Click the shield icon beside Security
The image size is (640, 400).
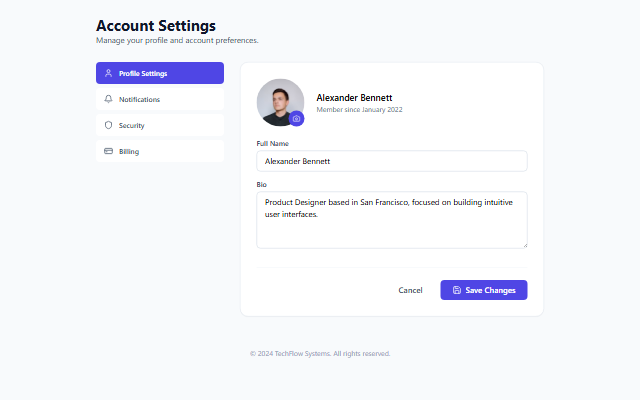[108, 125]
